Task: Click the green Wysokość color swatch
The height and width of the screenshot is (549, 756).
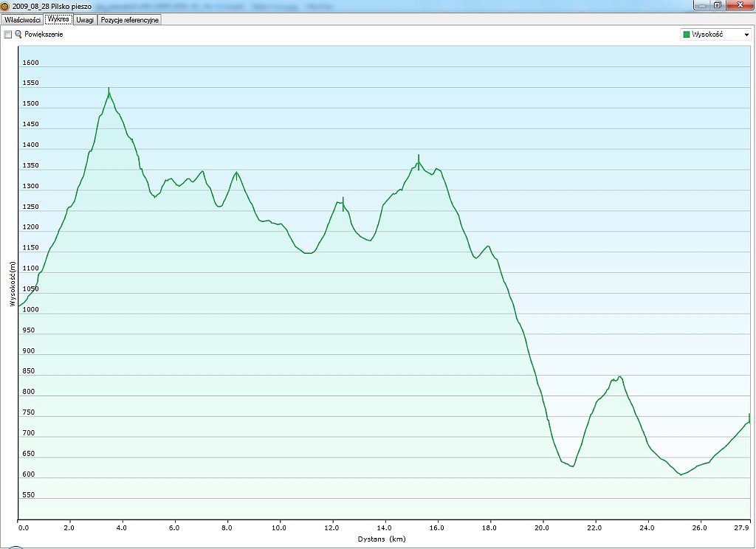Action: tap(687, 35)
